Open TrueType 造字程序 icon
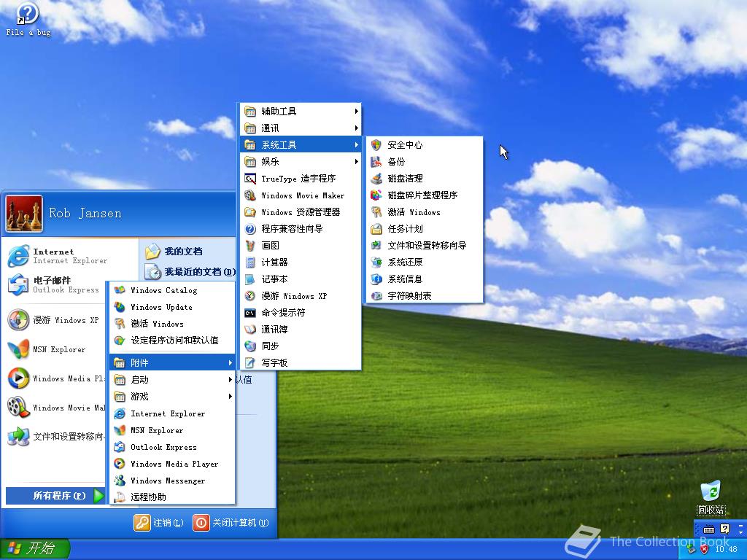Screen dimensions: 747x560 pyautogui.click(x=250, y=179)
